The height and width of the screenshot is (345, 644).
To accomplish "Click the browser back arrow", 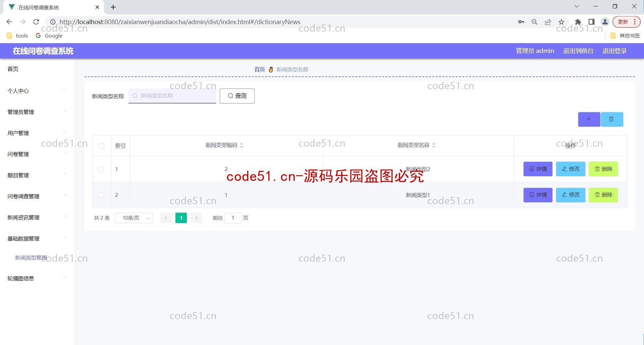I will (9, 22).
